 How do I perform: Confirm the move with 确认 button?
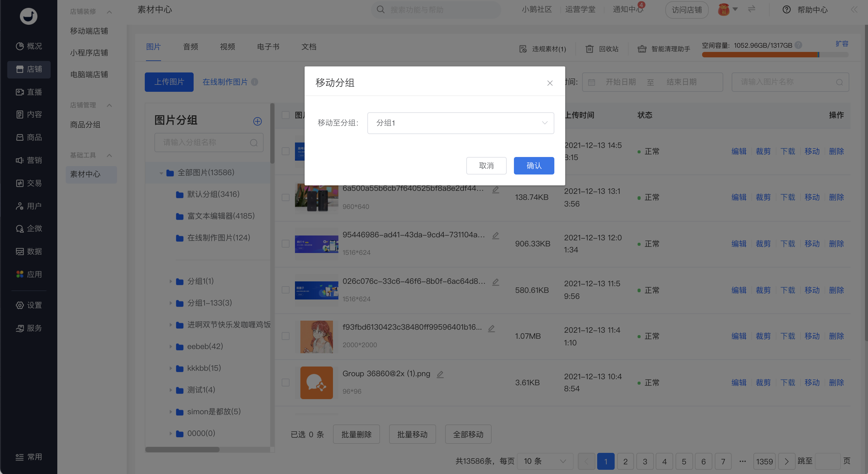pyautogui.click(x=534, y=166)
